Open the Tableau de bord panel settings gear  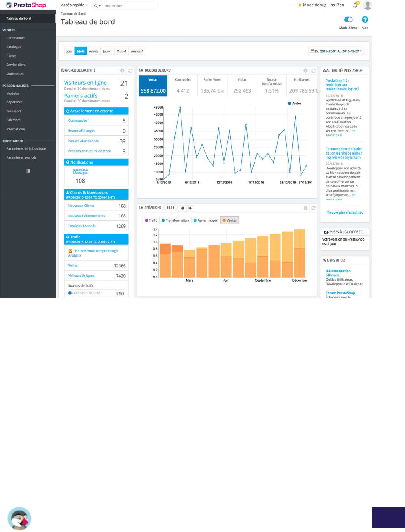[305, 70]
